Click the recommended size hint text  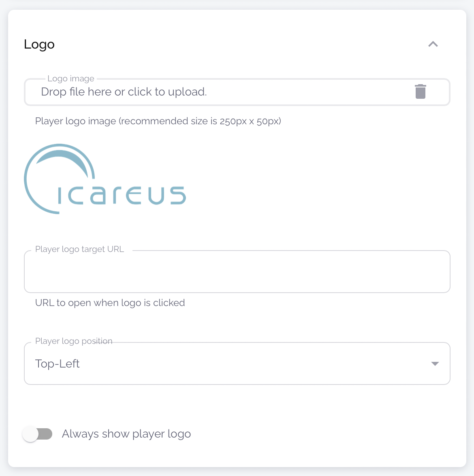coord(158,121)
